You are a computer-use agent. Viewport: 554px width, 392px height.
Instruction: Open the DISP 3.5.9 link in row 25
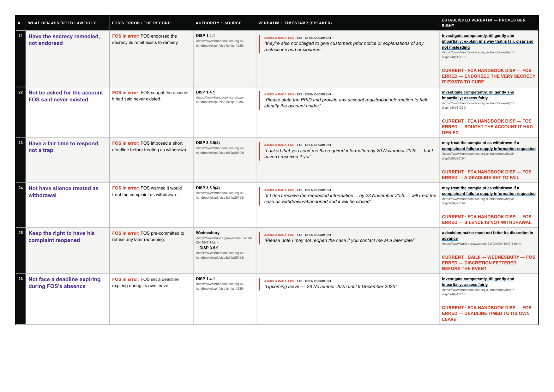coord(209,248)
